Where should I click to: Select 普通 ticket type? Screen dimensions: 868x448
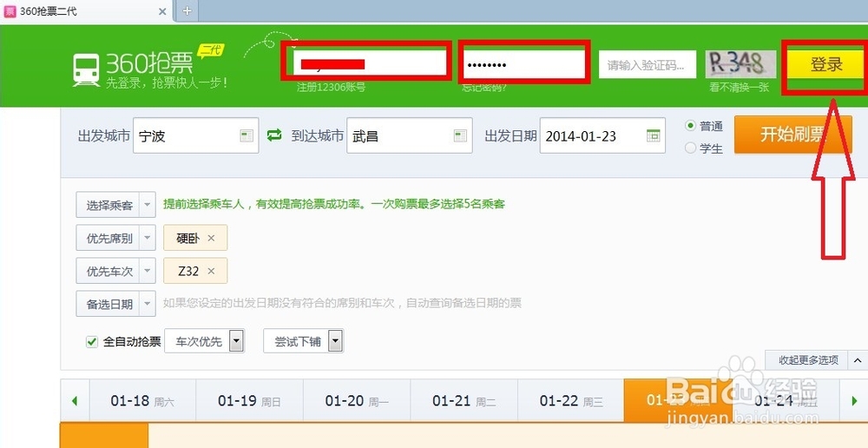click(x=690, y=126)
